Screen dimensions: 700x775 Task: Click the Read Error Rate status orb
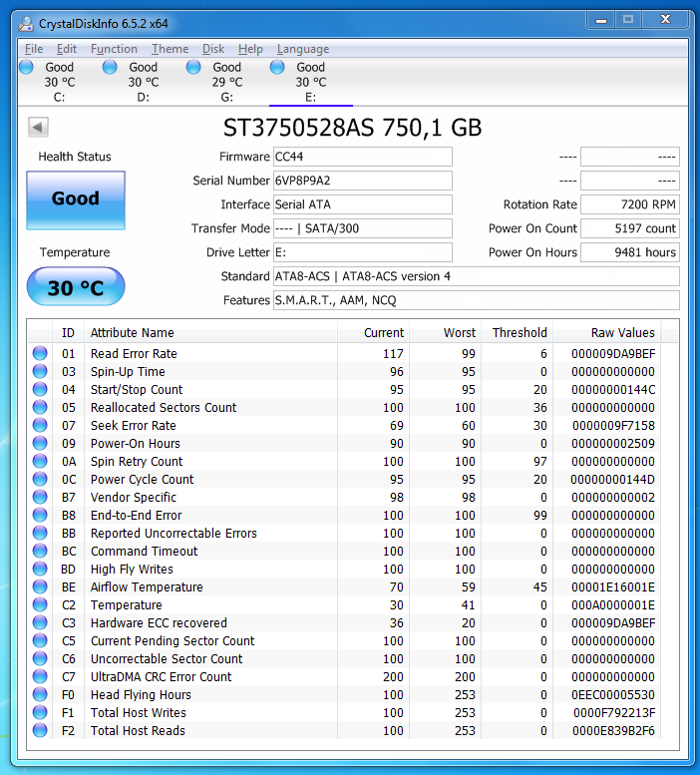40,353
